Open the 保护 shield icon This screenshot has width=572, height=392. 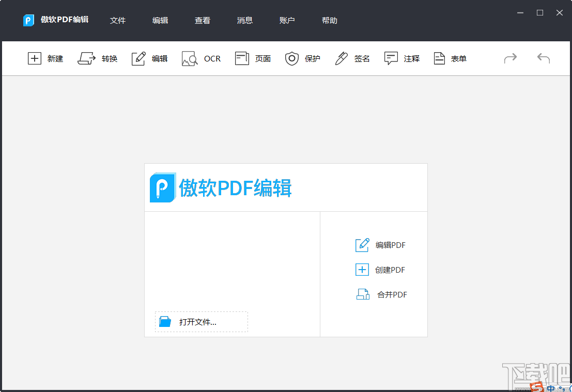[x=292, y=58]
